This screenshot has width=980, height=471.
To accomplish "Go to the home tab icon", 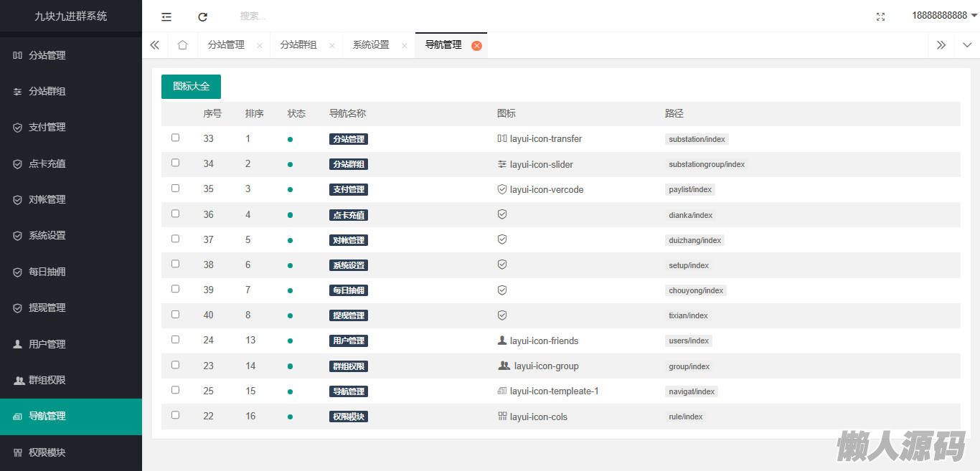I will tap(182, 45).
